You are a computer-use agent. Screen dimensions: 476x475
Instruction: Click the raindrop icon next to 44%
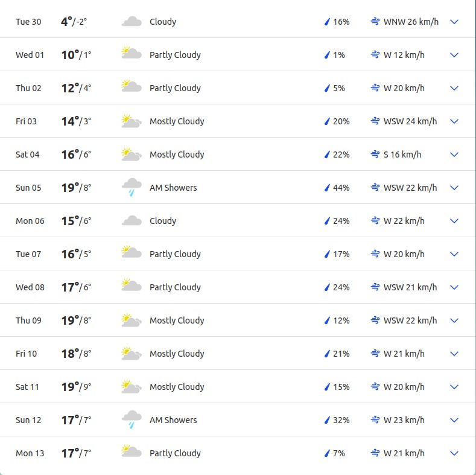pos(327,188)
